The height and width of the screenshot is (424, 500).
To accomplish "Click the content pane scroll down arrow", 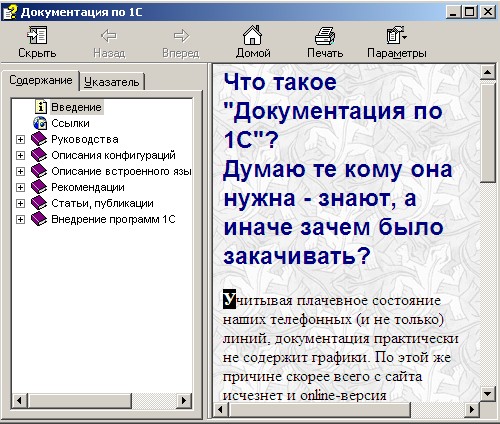I will coord(488,394).
